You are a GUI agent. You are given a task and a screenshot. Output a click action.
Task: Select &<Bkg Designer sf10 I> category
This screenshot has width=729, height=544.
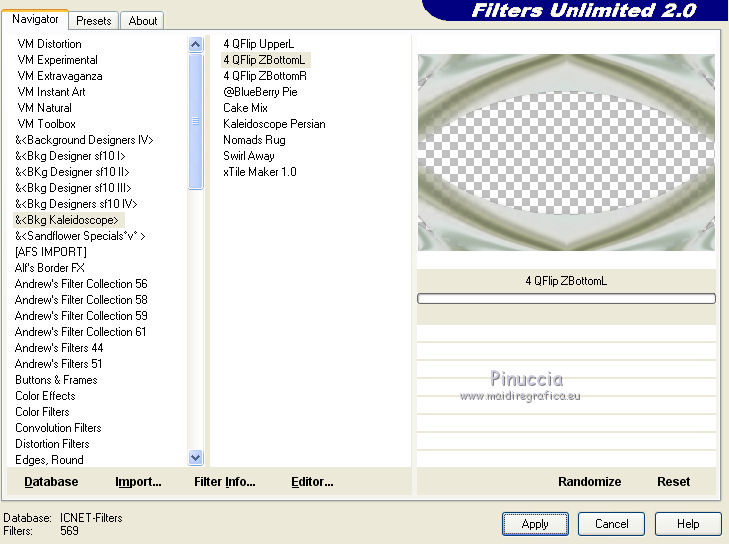[x=70, y=156]
